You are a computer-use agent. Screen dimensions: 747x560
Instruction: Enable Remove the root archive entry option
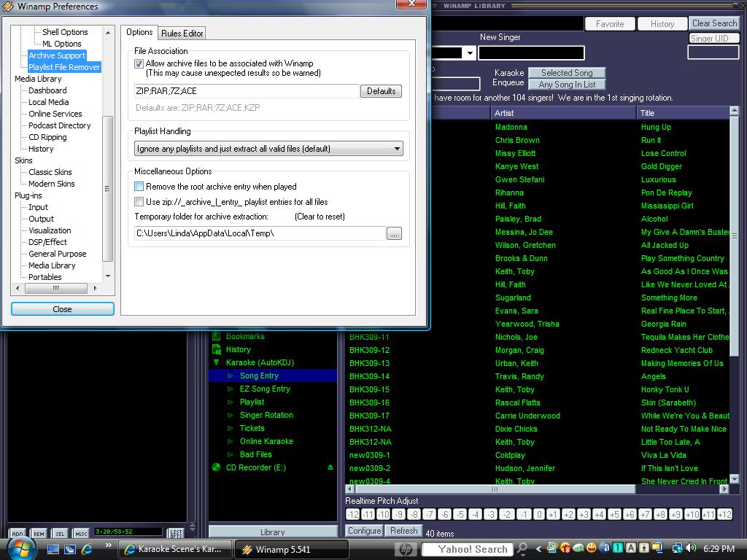(x=139, y=187)
